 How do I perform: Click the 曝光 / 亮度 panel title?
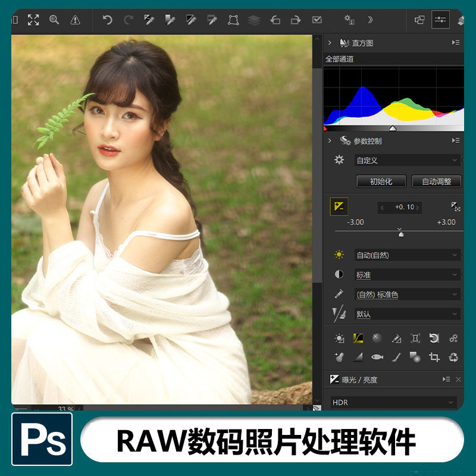click(x=359, y=380)
